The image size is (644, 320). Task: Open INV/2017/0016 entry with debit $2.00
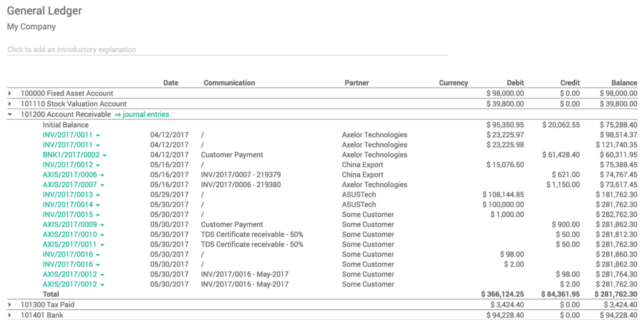click(x=68, y=264)
